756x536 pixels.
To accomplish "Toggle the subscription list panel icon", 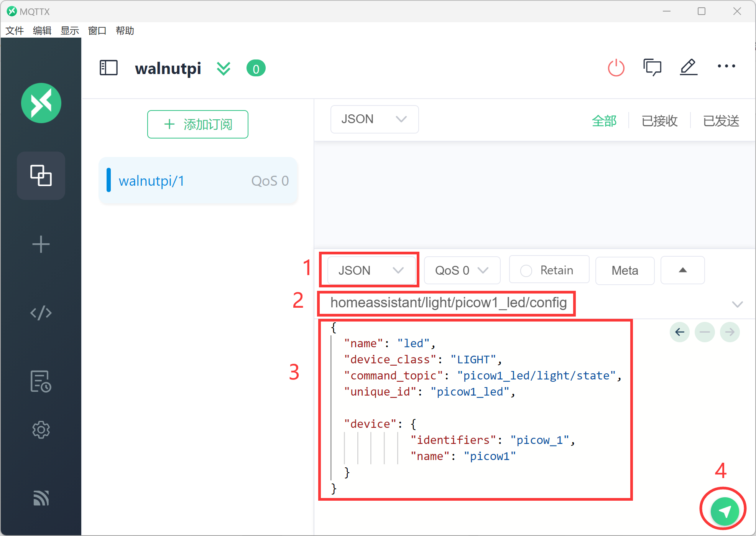I will tap(108, 68).
